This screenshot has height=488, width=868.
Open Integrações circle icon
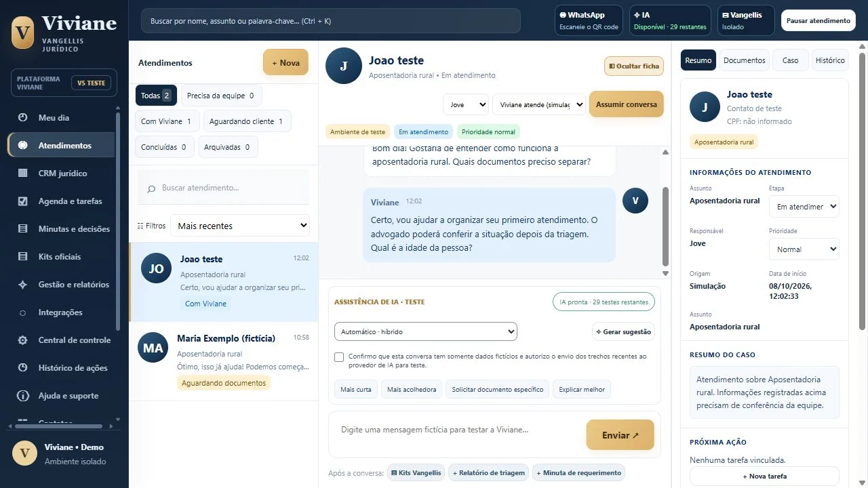tap(22, 312)
